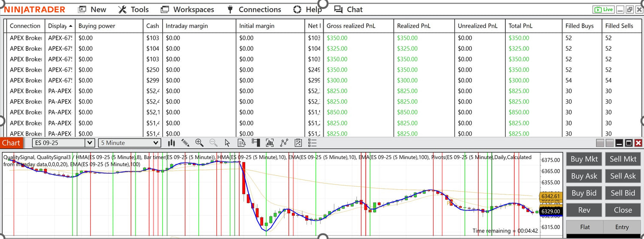Screen dimensions: 644x239
Task: Click the Realized PnL column header
Action: pos(424,26)
